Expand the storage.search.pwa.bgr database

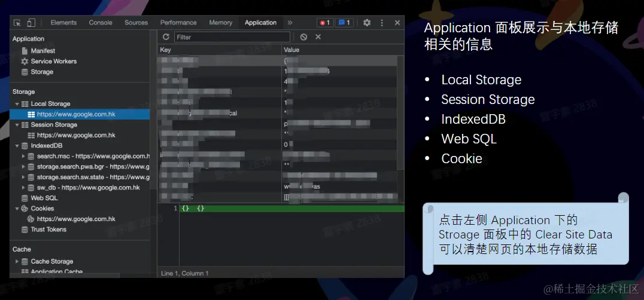[x=23, y=167]
